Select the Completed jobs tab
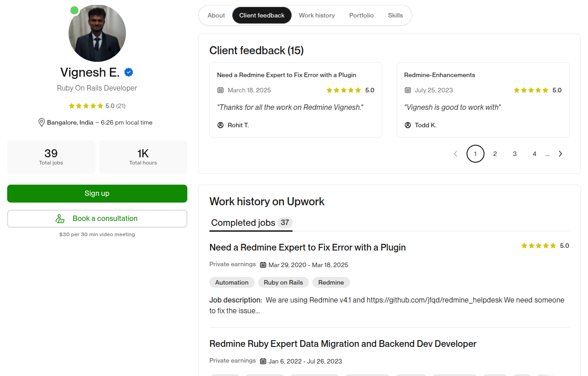Screen dimensions: 588x376 [251, 223]
